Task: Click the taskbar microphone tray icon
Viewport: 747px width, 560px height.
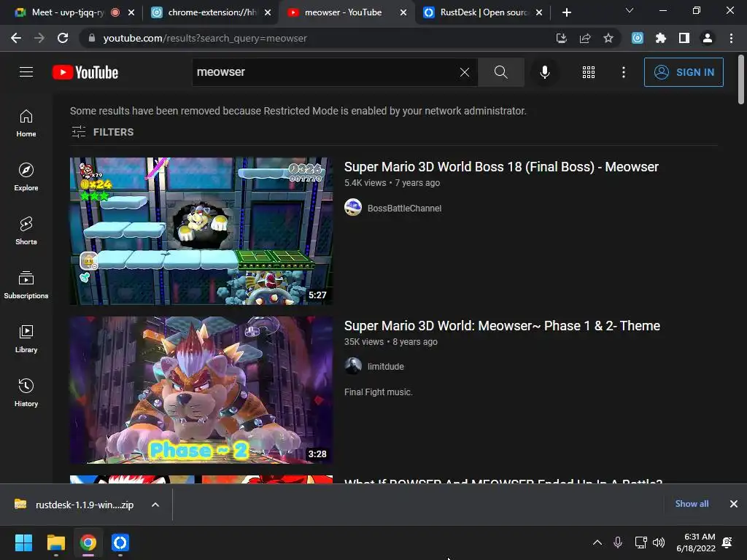Action: (618, 542)
